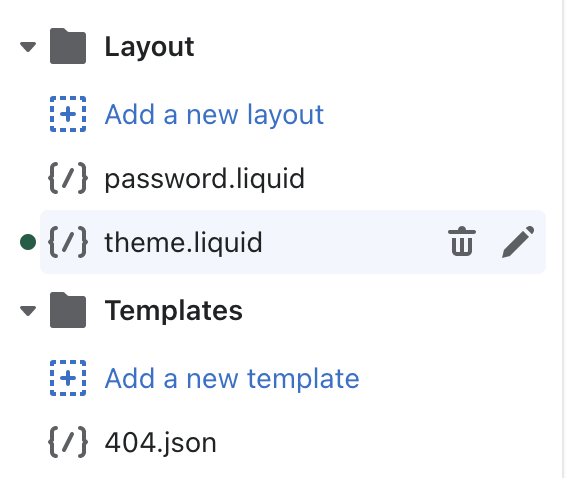Click the liquid file icon beside password.liquid

point(68,178)
